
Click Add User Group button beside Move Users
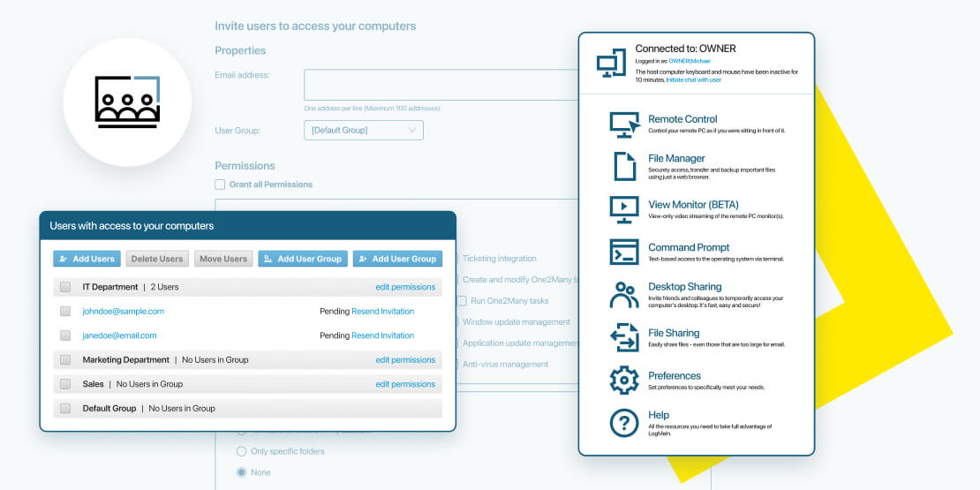[x=303, y=259]
